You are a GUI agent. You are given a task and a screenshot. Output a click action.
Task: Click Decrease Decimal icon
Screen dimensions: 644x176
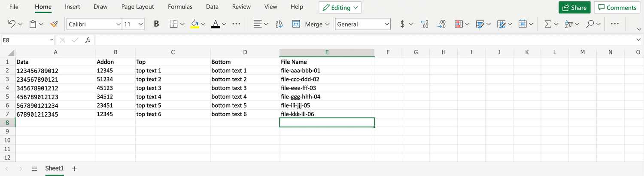pos(441,24)
